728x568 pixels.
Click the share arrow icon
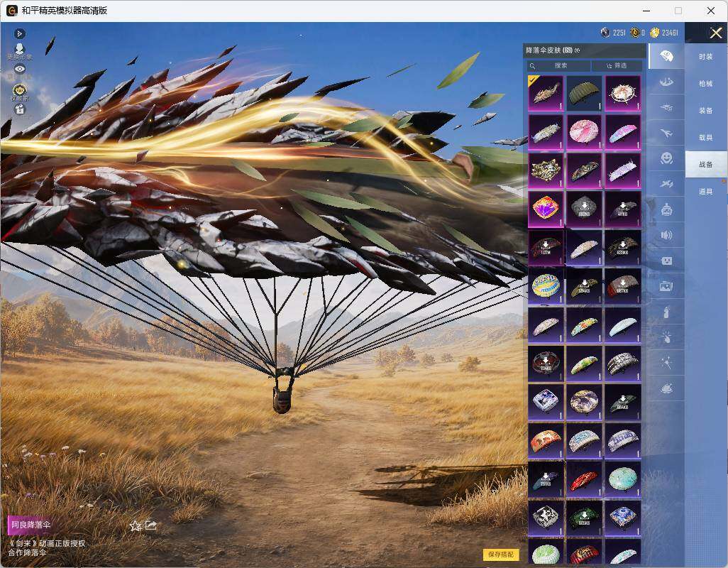tap(151, 525)
